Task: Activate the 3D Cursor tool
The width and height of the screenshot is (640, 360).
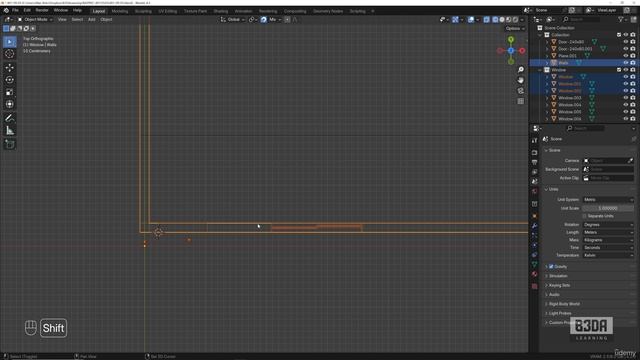Action: coord(10,54)
